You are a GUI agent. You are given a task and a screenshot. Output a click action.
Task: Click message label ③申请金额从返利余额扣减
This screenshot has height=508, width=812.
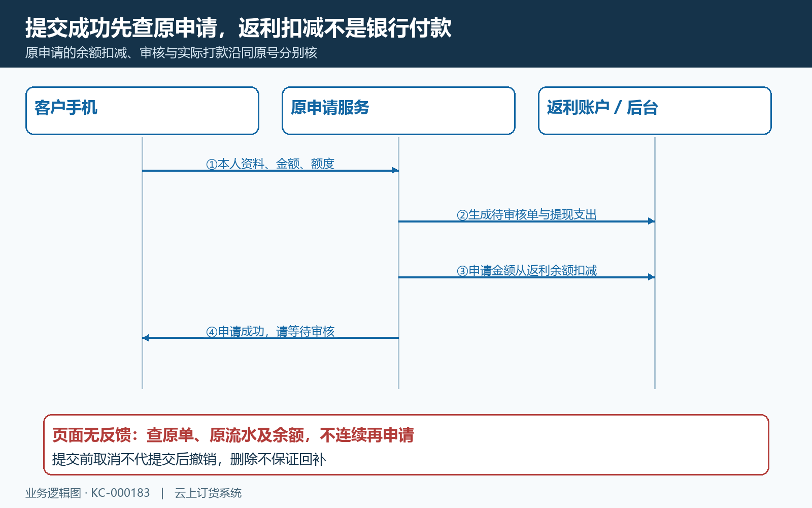527,270
